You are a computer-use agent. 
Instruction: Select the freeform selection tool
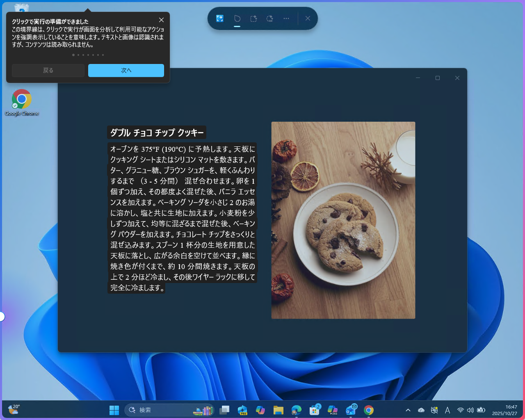click(237, 18)
